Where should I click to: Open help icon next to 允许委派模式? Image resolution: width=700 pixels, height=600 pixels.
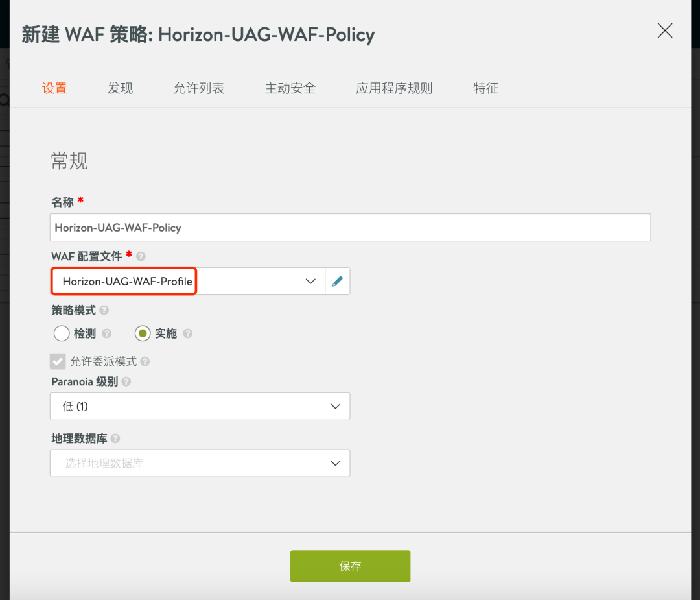pos(145,361)
